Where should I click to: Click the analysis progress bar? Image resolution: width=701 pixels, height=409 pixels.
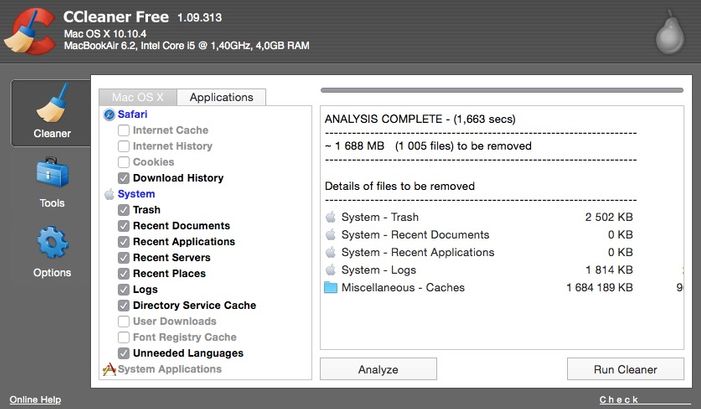[x=501, y=90]
